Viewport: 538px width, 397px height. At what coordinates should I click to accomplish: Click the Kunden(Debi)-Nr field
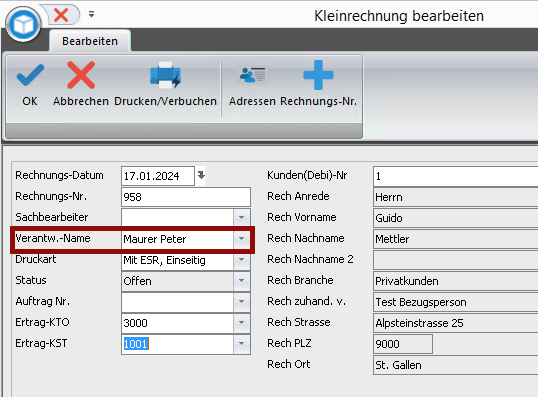(456, 176)
